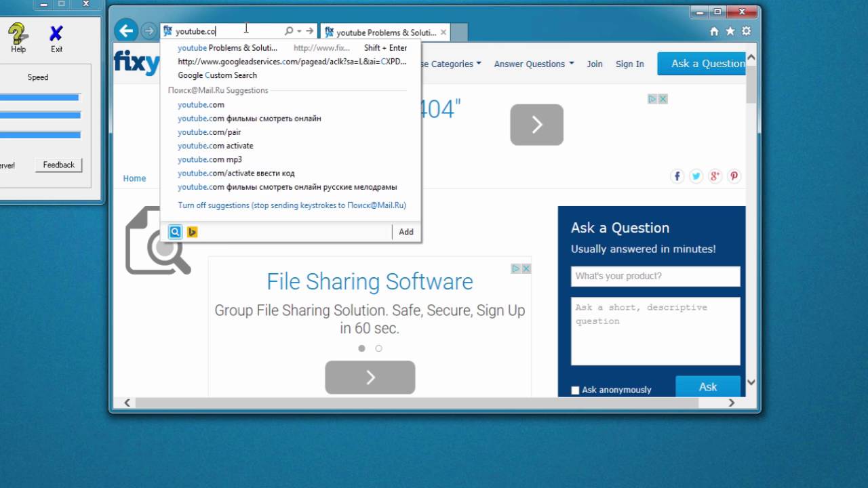Click the Go arrow in address bar

pos(310,31)
